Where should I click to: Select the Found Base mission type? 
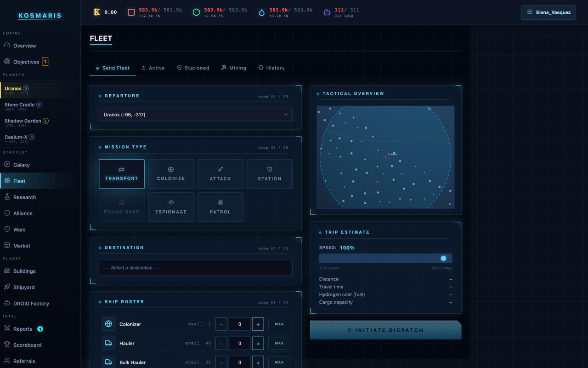122,207
